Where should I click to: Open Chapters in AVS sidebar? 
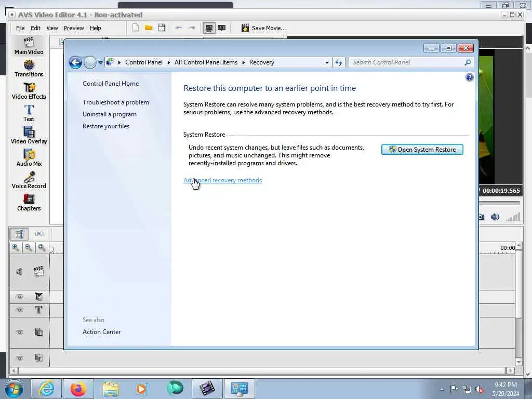(x=29, y=203)
